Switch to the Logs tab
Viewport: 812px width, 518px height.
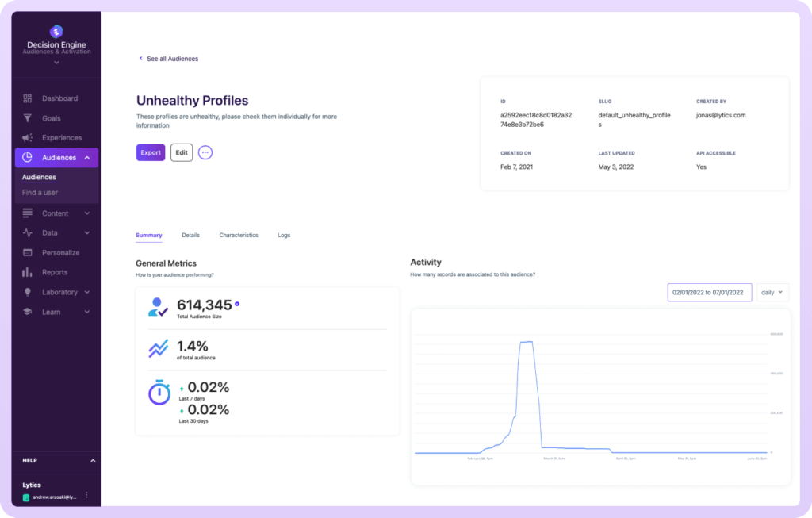[x=284, y=236]
